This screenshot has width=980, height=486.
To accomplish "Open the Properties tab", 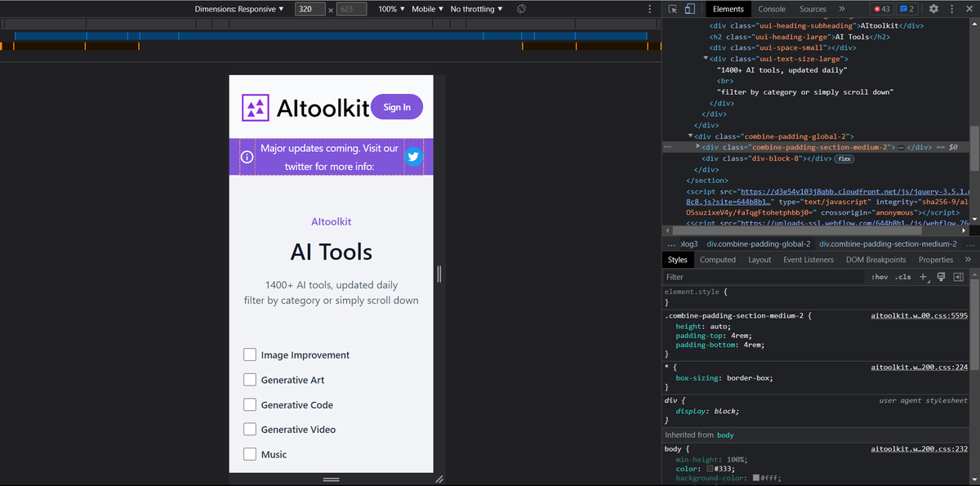I will pyautogui.click(x=935, y=260).
